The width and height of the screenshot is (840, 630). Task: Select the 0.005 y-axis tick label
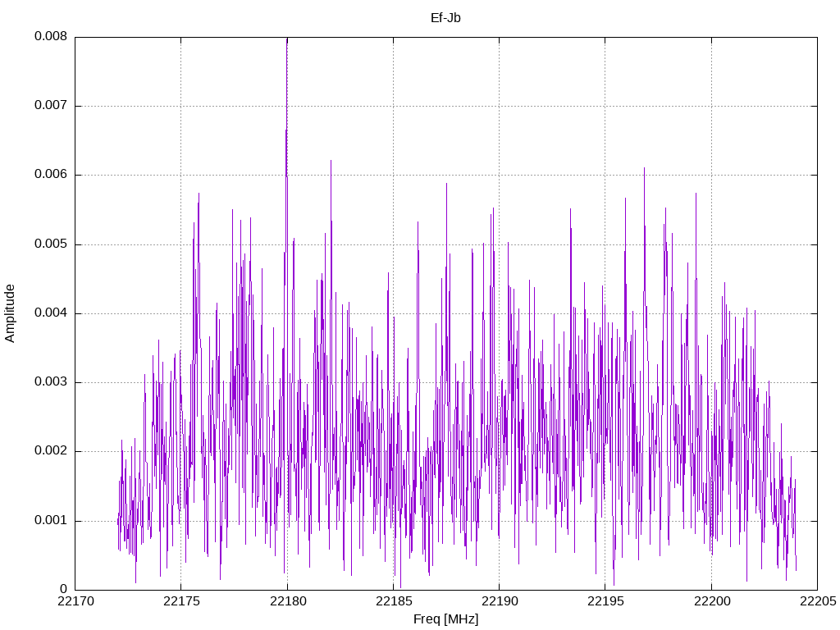click(x=51, y=244)
